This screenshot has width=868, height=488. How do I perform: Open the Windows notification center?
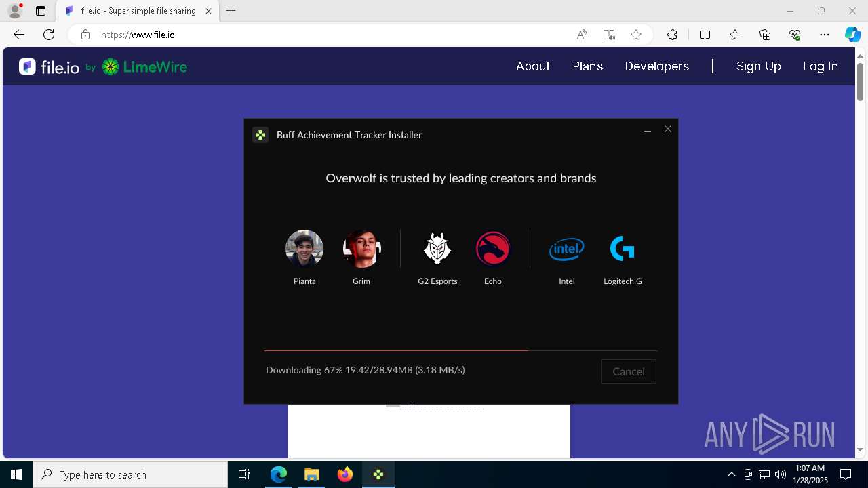point(846,474)
